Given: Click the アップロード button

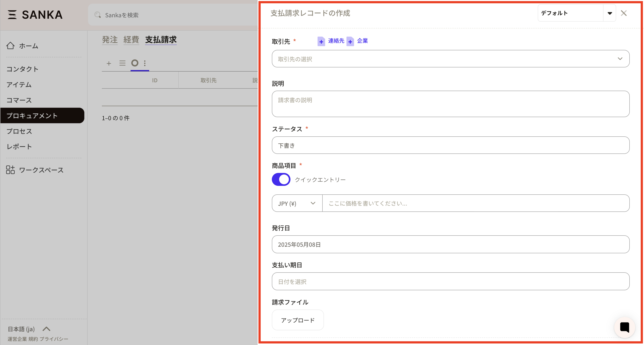Looking at the screenshot, I should click(x=298, y=320).
